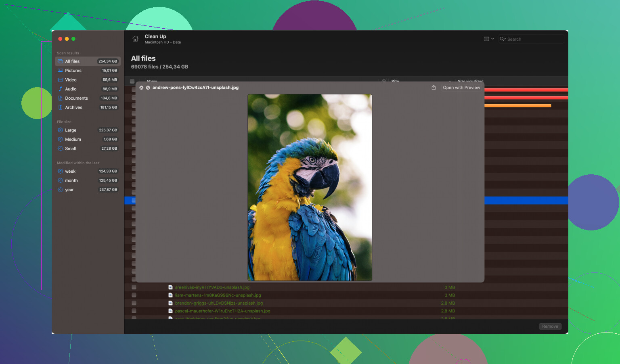Click the Size column sort chevron

tap(450, 81)
